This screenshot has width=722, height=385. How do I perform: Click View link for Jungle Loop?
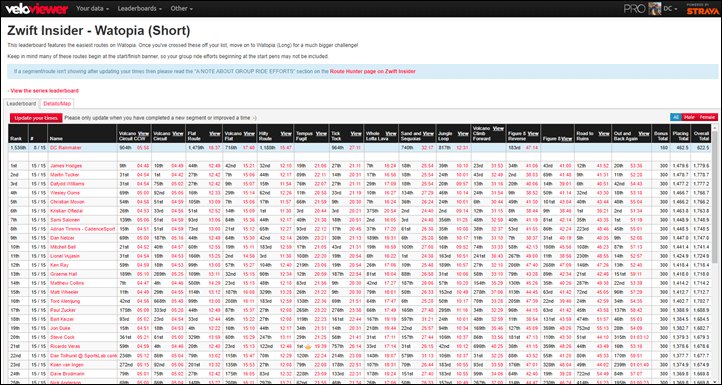click(x=463, y=134)
